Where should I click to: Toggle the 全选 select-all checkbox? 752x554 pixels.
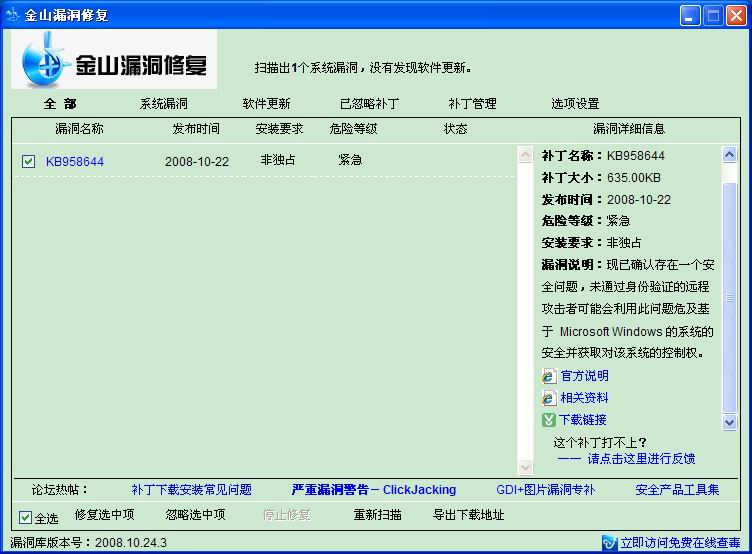click(x=25, y=518)
